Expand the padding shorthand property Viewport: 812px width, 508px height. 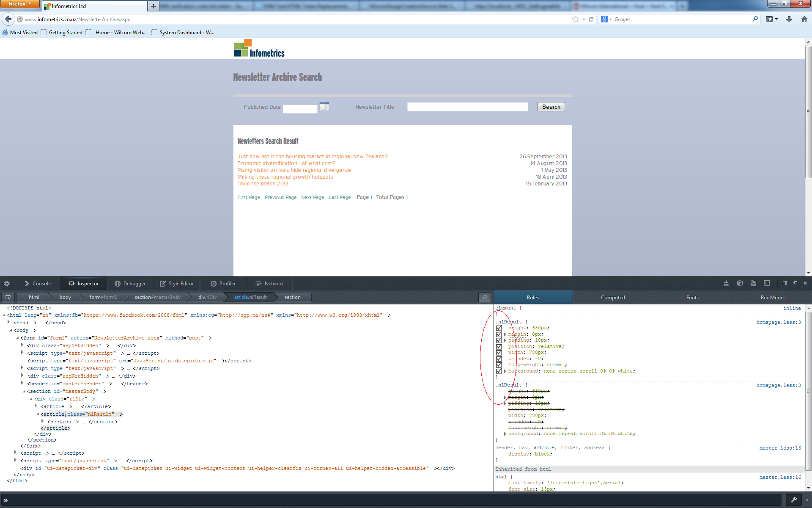(x=505, y=340)
